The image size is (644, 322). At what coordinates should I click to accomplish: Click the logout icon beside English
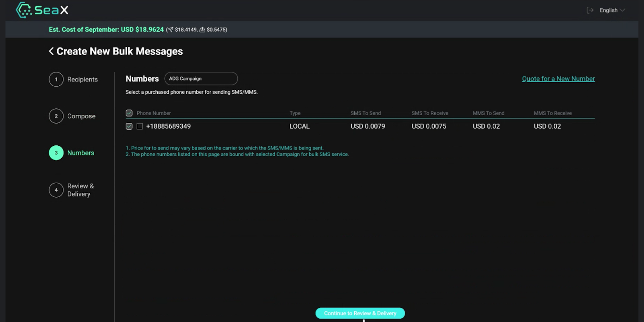coord(590,10)
